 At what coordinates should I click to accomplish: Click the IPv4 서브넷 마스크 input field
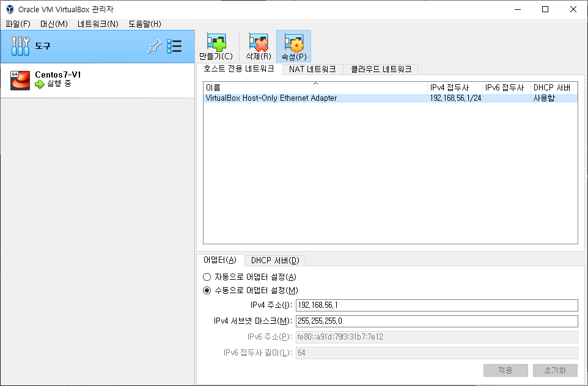[437, 321]
